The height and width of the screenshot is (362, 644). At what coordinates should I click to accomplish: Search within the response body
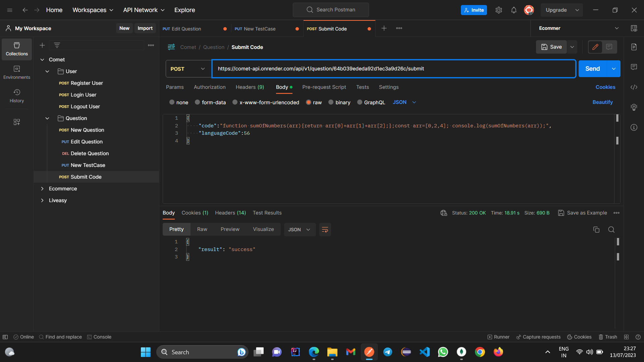pyautogui.click(x=611, y=230)
